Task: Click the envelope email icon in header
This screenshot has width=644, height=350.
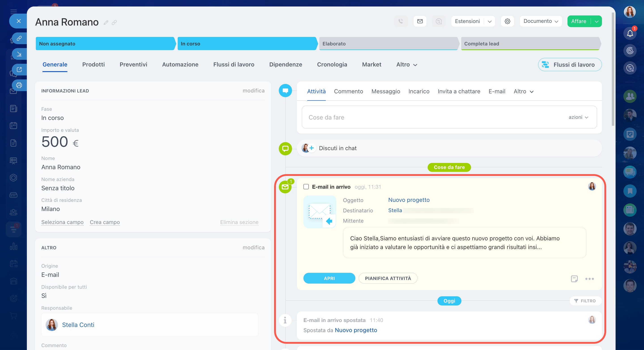Action: [x=420, y=21]
